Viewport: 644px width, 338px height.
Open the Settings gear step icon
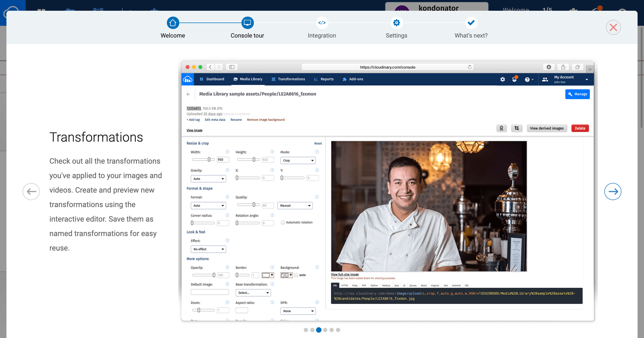pyautogui.click(x=396, y=23)
